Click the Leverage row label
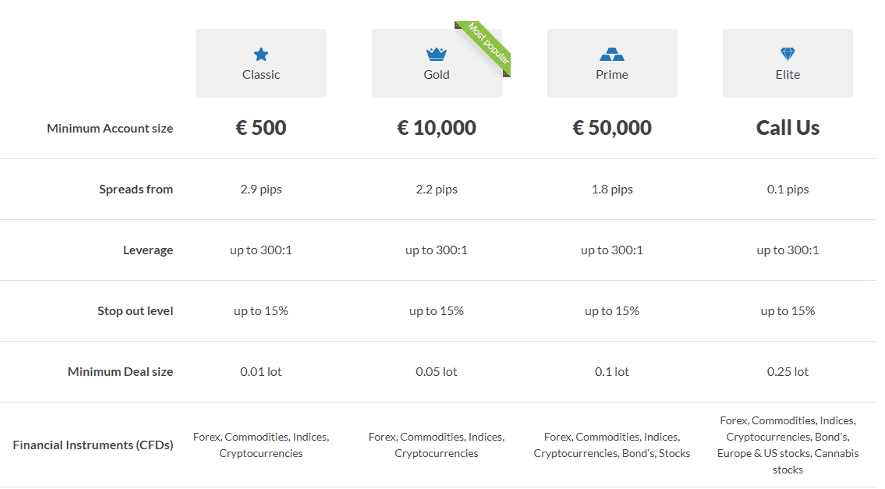Image resolution: width=885 pixels, height=489 pixels. click(x=148, y=250)
